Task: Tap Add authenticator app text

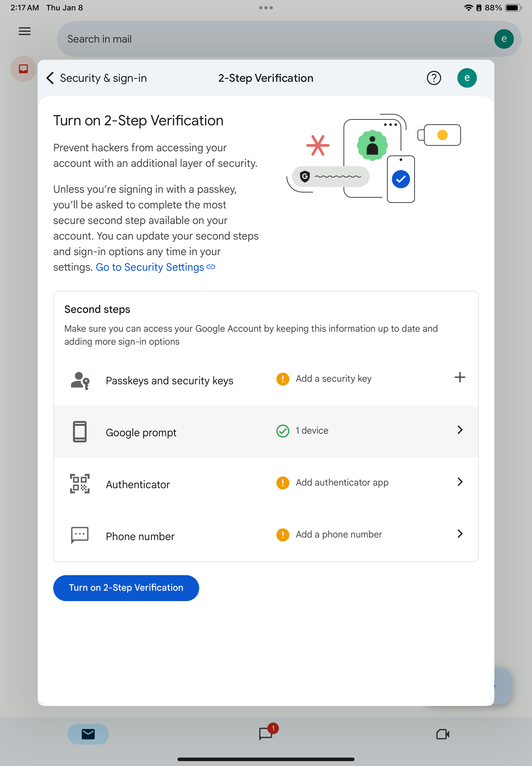Action: tap(342, 483)
